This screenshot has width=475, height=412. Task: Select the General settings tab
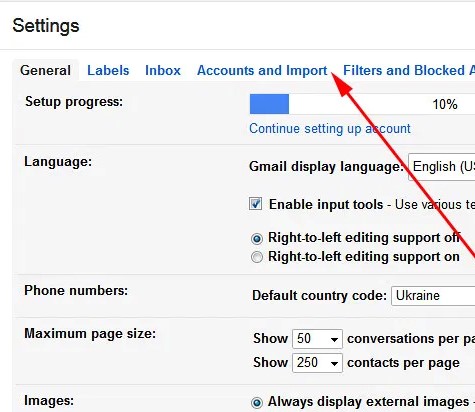pyautogui.click(x=45, y=70)
